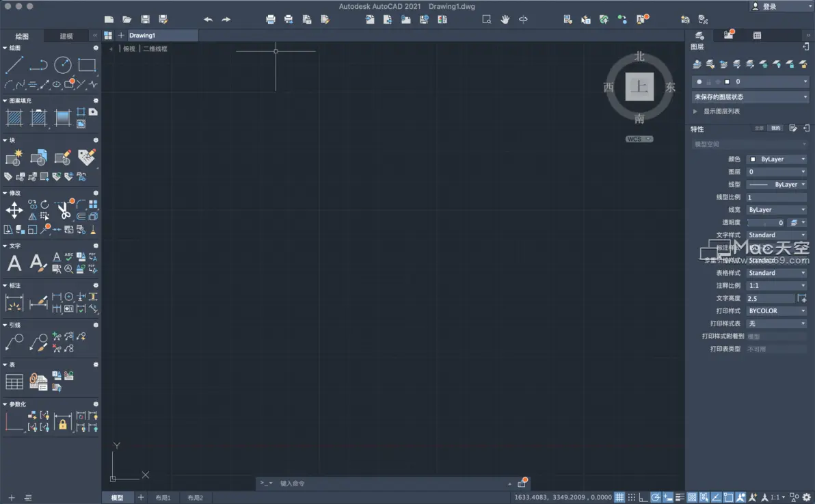The width and height of the screenshot is (815, 504).
Task: Click the New drawing icon in toolbar
Action: 109,19
